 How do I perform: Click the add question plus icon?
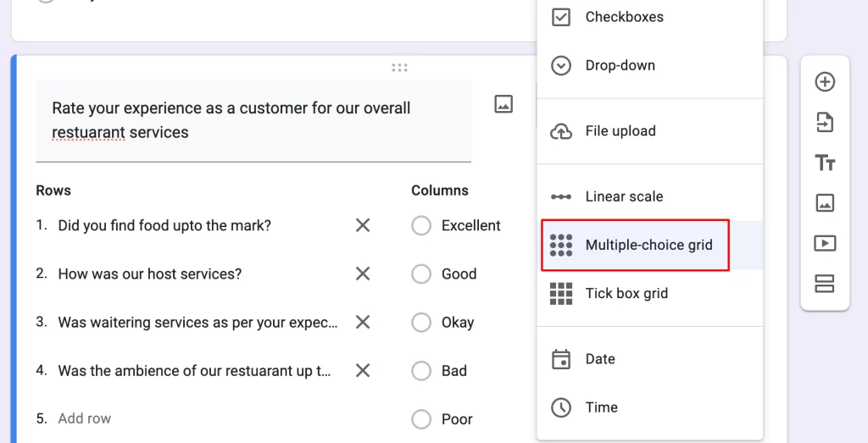point(825,82)
